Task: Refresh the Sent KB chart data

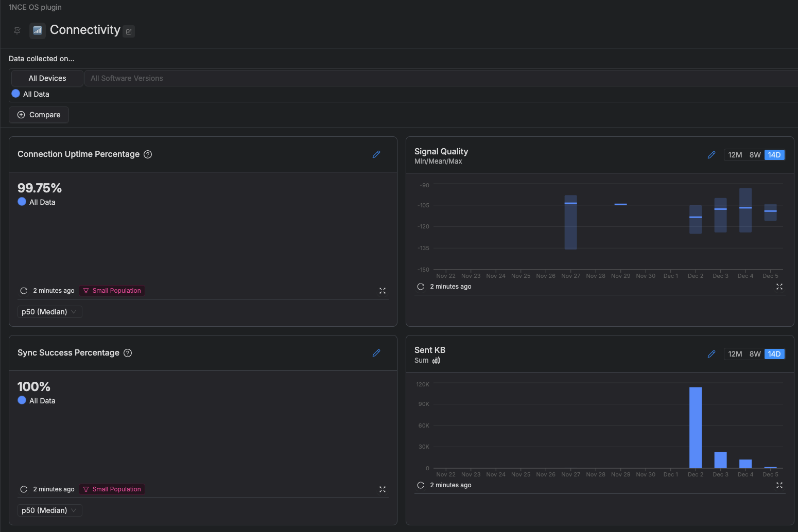Action: [421, 485]
